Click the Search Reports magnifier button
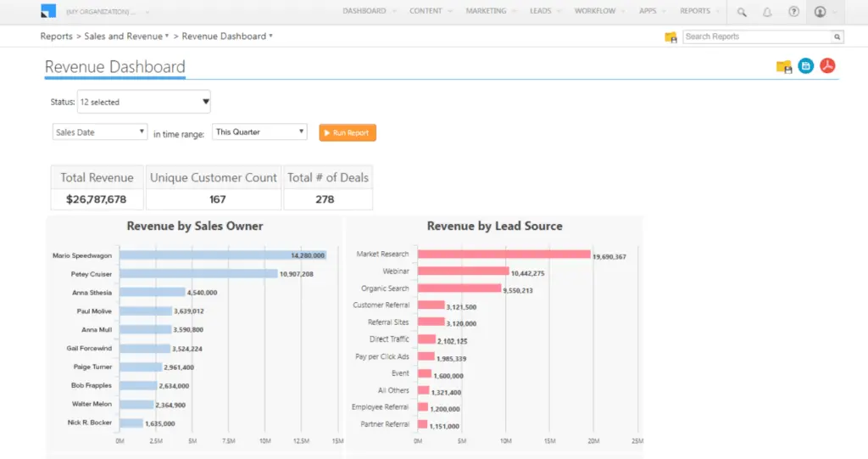Image resolution: width=868 pixels, height=459 pixels. (837, 36)
